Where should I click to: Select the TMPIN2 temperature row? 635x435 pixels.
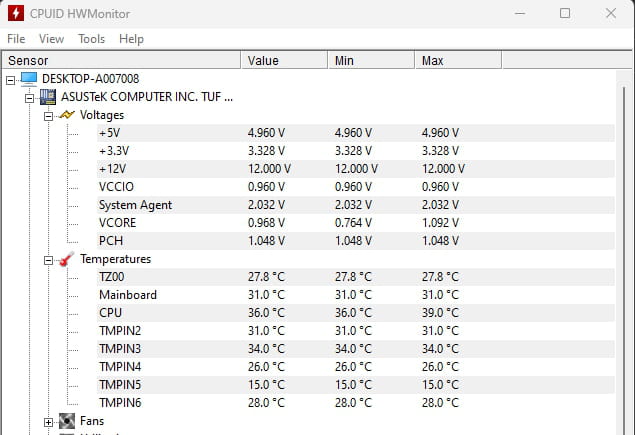point(356,331)
